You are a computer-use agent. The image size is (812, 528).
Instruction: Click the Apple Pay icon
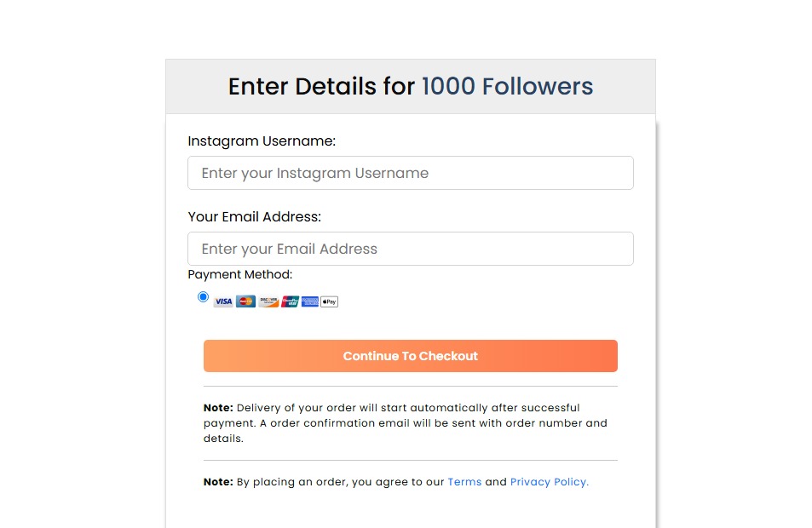(330, 301)
